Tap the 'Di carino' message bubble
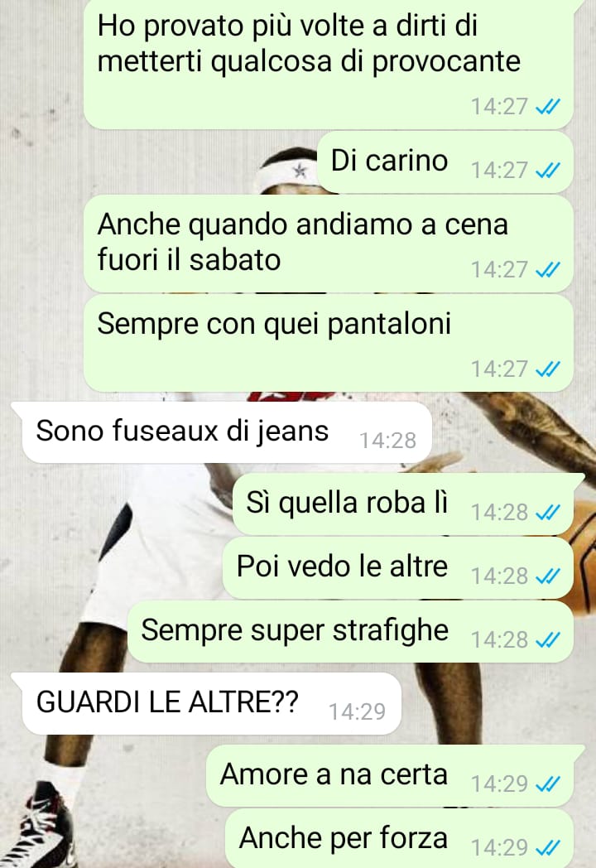 (445, 162)
